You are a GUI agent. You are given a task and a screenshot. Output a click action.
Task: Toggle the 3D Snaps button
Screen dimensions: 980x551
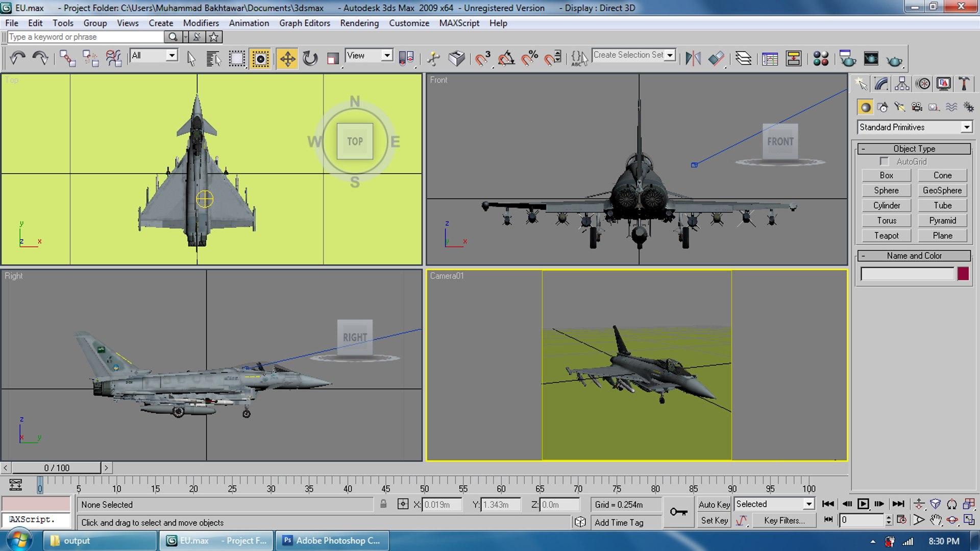482,58
